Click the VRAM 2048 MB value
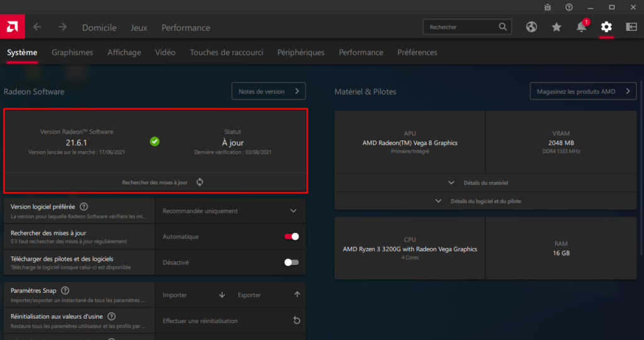The image size is (644, 340). (561, 143)
